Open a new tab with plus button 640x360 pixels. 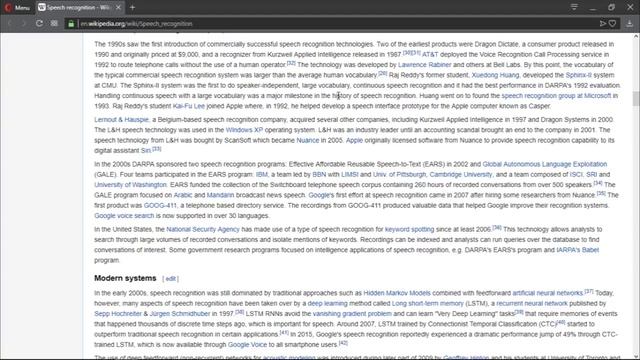point(132,7)
